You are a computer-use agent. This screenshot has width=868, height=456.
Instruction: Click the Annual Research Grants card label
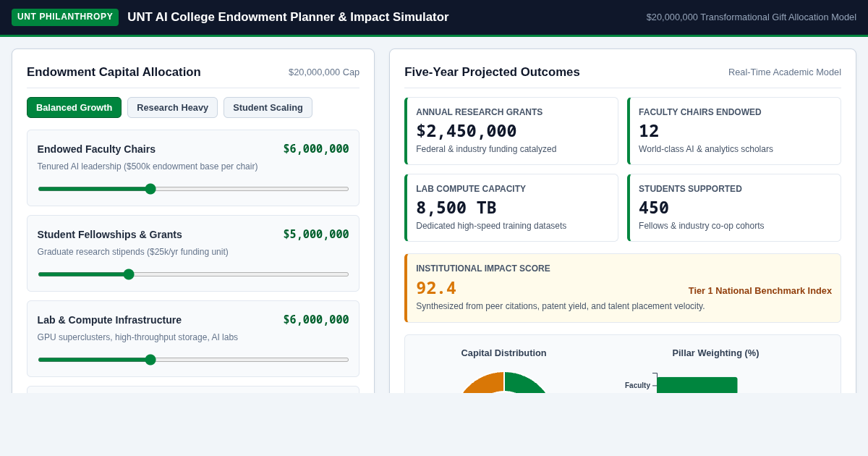click(x=479, y=112)
